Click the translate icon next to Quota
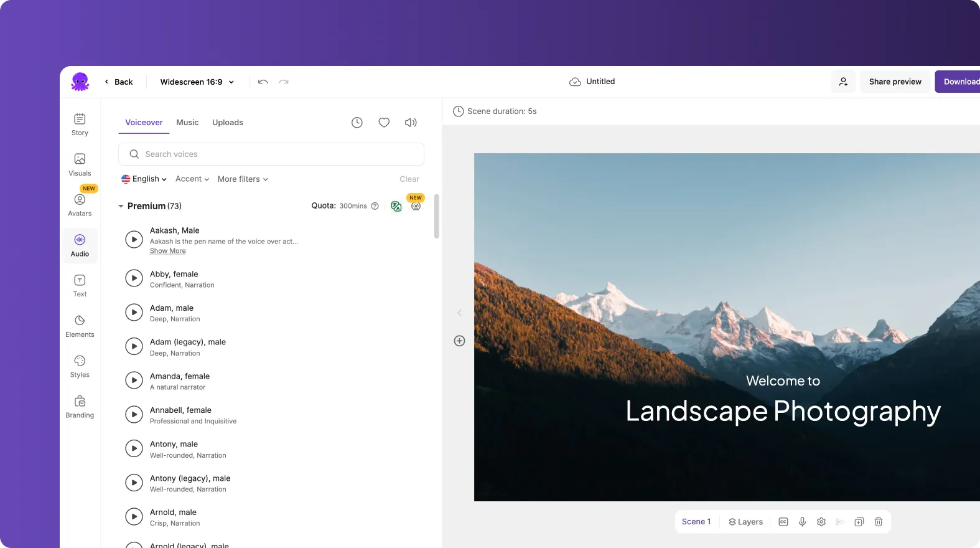Viewport: 980px width, 548px height. (396, 206)
